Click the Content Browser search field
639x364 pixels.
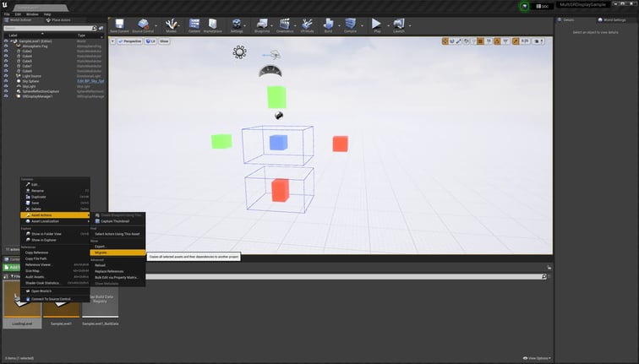344,276
